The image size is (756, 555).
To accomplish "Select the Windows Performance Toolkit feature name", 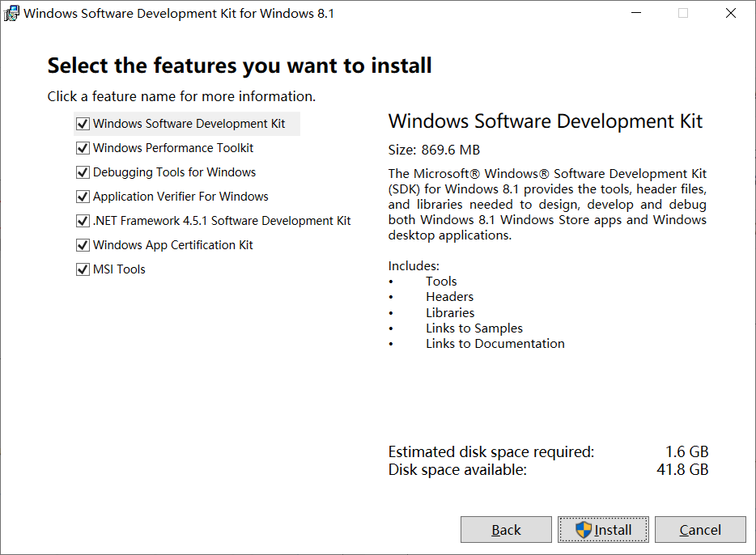I will click(173, 148).
